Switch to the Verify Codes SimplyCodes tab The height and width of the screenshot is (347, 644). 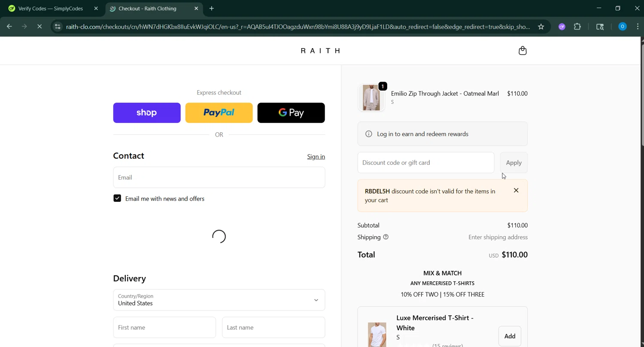52,9
